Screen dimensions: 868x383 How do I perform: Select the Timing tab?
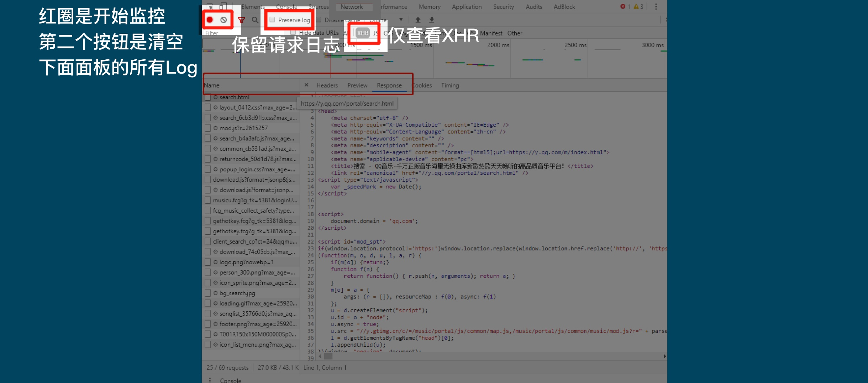click(x=449, y=85)
